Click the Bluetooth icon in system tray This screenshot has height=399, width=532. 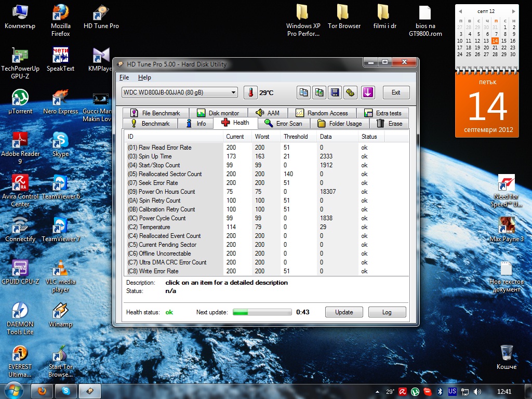pos(439,391)
